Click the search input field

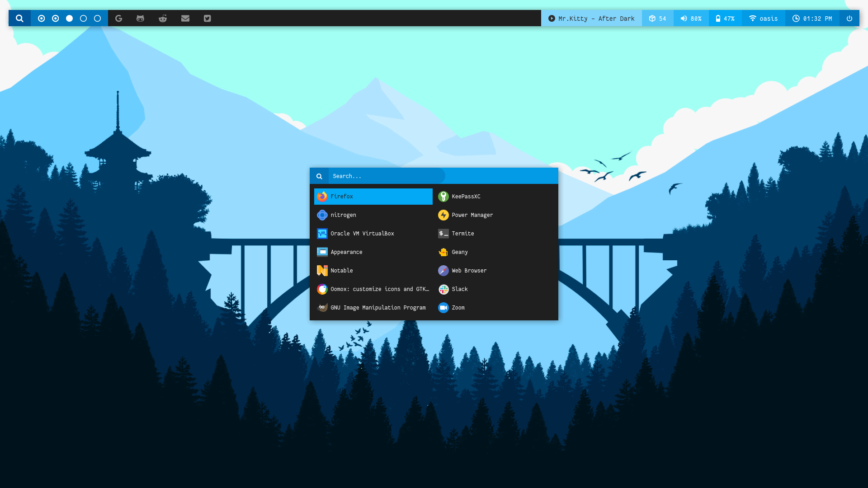(x=387, y=175)
